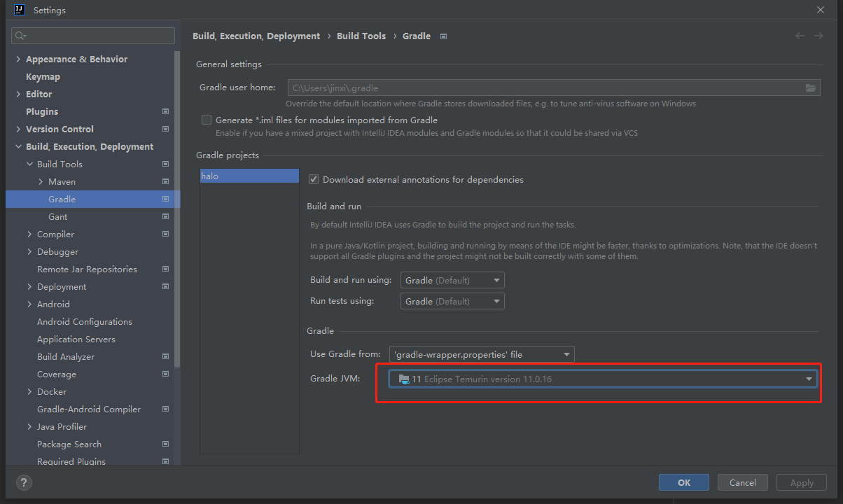Viewport: 843px width, 504px height.
Task: Open the Build and run using dropdown
Action: coord(452,280)
